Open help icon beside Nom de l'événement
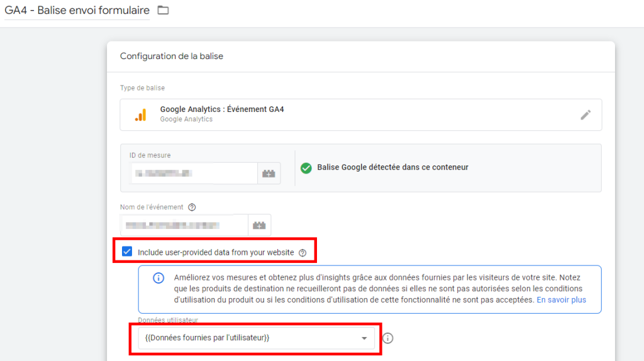 (192, 207)
